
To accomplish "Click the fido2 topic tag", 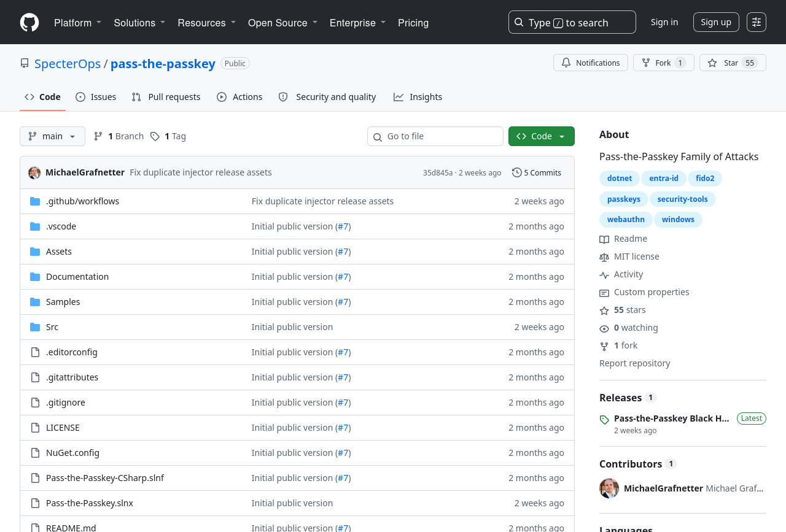I will point(705,179).
